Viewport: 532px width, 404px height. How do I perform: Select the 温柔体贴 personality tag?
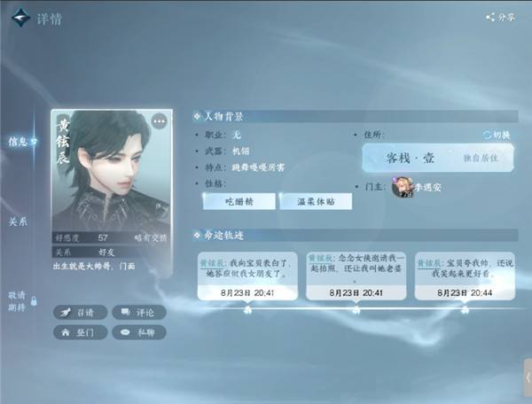tap(316, 202)
